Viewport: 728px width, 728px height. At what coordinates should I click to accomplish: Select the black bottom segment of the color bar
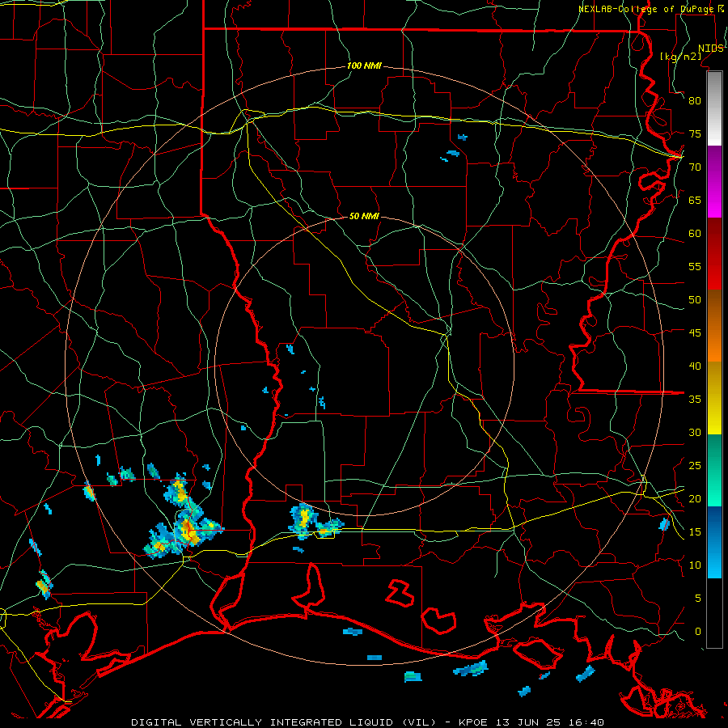(714, 613)
